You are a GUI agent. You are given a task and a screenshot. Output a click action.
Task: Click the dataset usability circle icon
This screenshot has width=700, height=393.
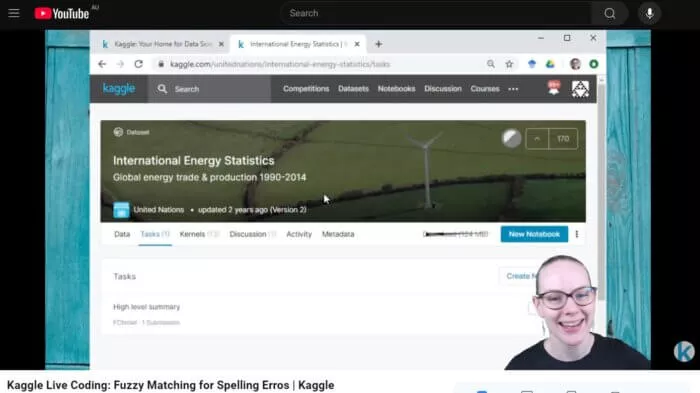pos(511,138)
